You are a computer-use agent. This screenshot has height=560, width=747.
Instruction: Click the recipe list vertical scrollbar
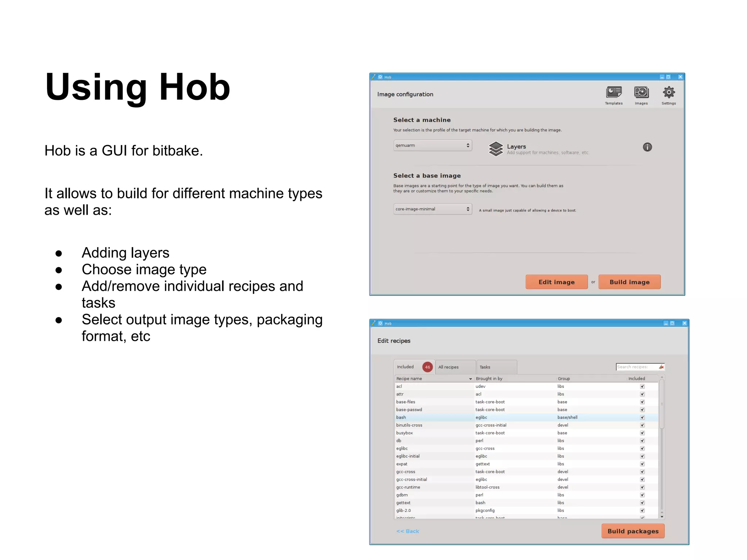(662, 405)
